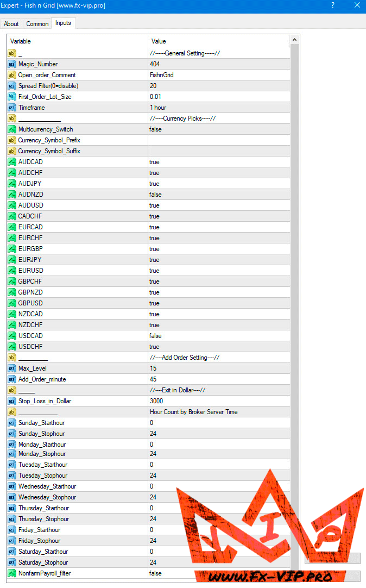Click the icon beside Magic_Number variable
This screenshot has height=588, width=366.
point(11,64)
